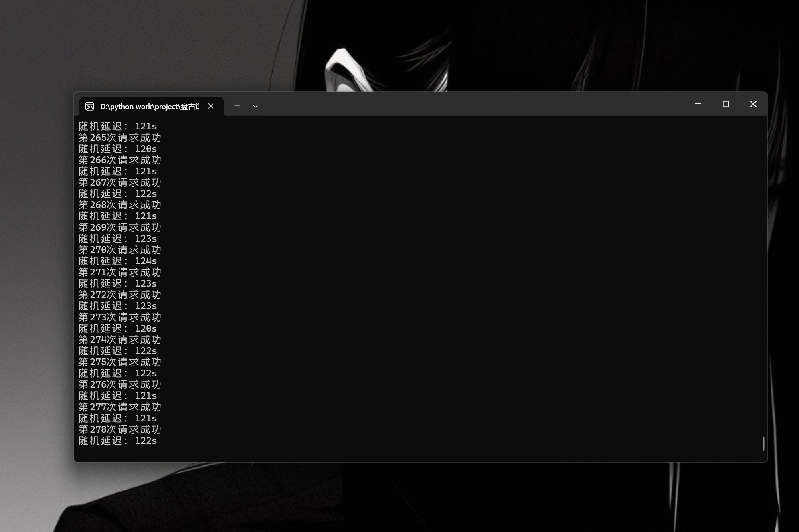Open a new terminal tab

237,106
